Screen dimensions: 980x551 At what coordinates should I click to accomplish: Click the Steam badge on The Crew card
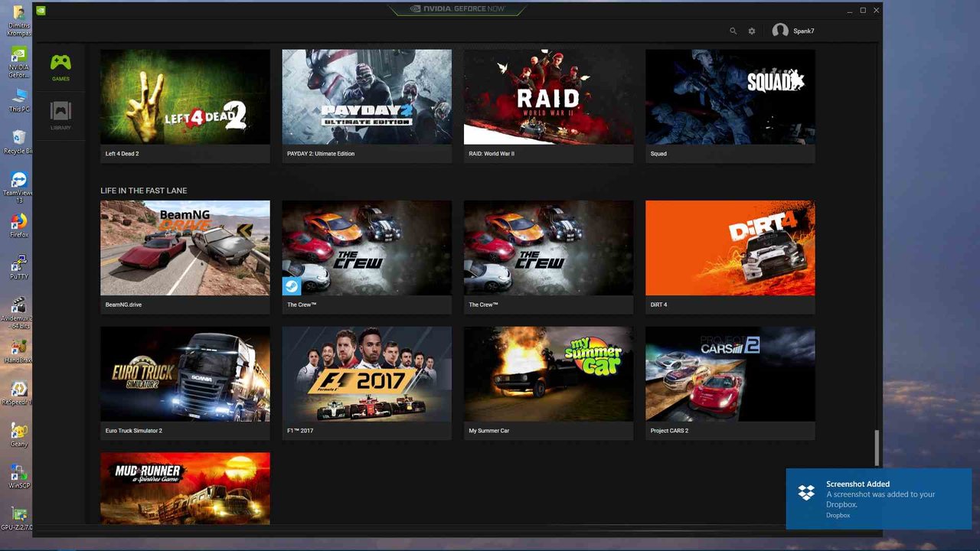(292, 286)
